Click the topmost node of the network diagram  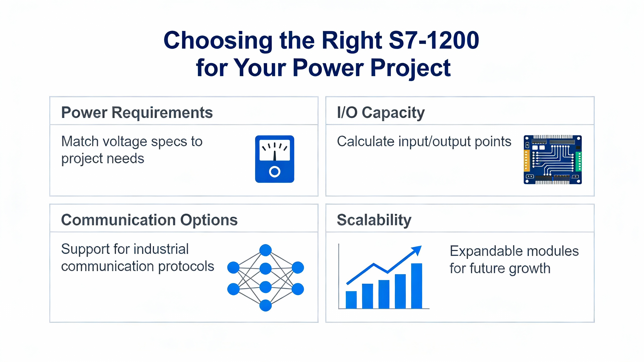265,250
